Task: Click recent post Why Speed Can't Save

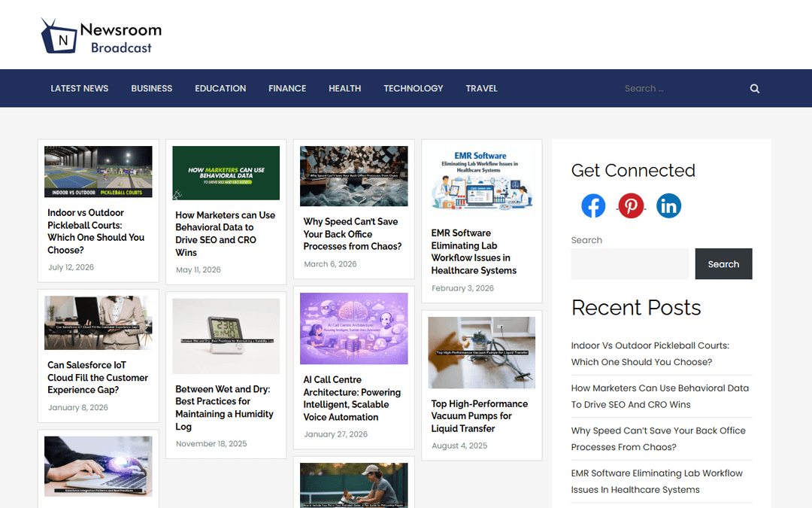Action: point(658,439)
